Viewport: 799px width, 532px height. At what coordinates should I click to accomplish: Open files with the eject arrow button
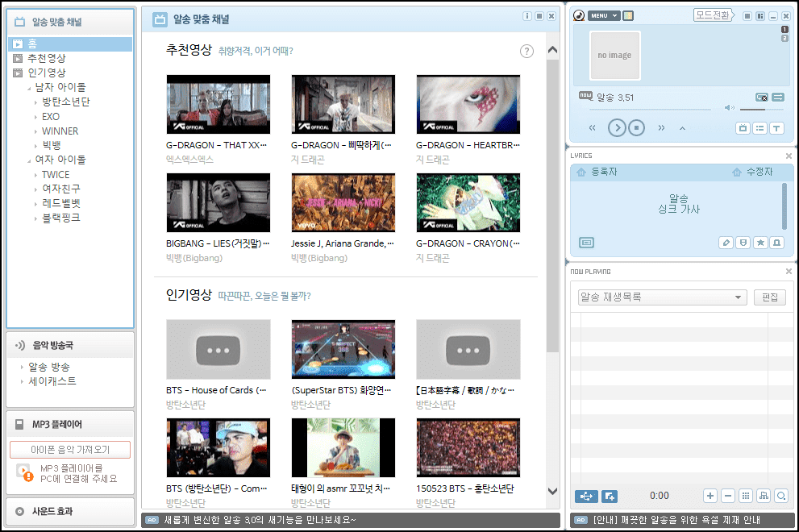click(x=682, y=128)
